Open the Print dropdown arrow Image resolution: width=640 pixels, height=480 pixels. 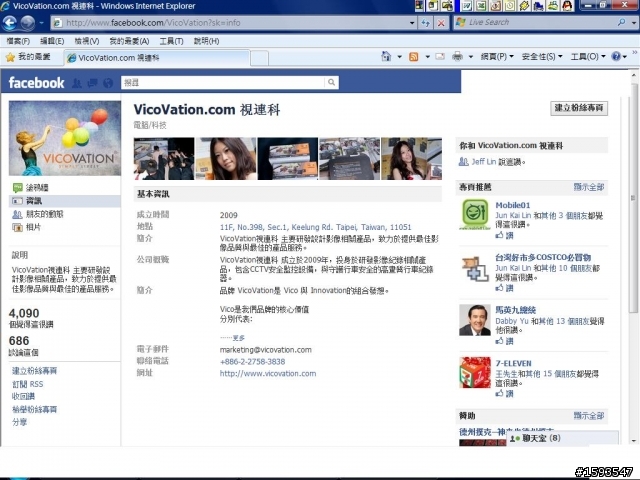coord(470,57)
